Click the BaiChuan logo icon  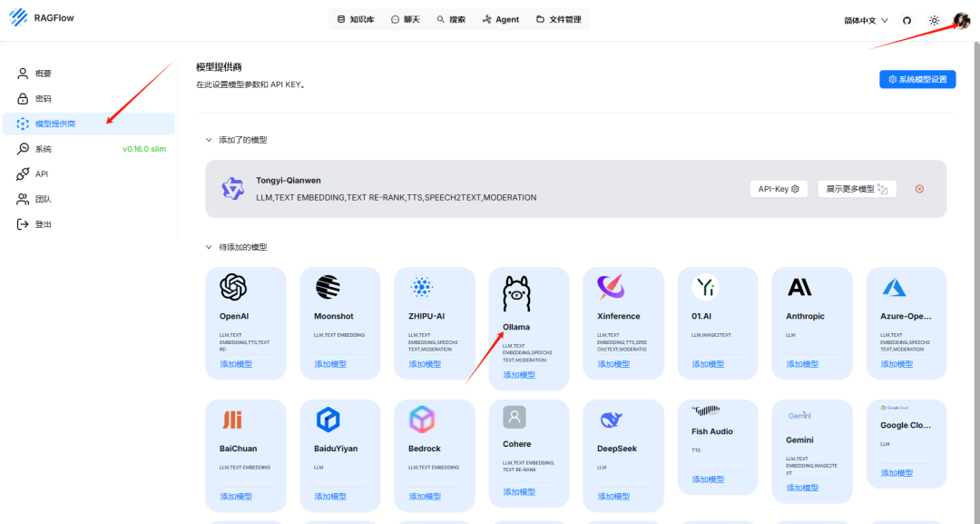(x=232, y=420)
